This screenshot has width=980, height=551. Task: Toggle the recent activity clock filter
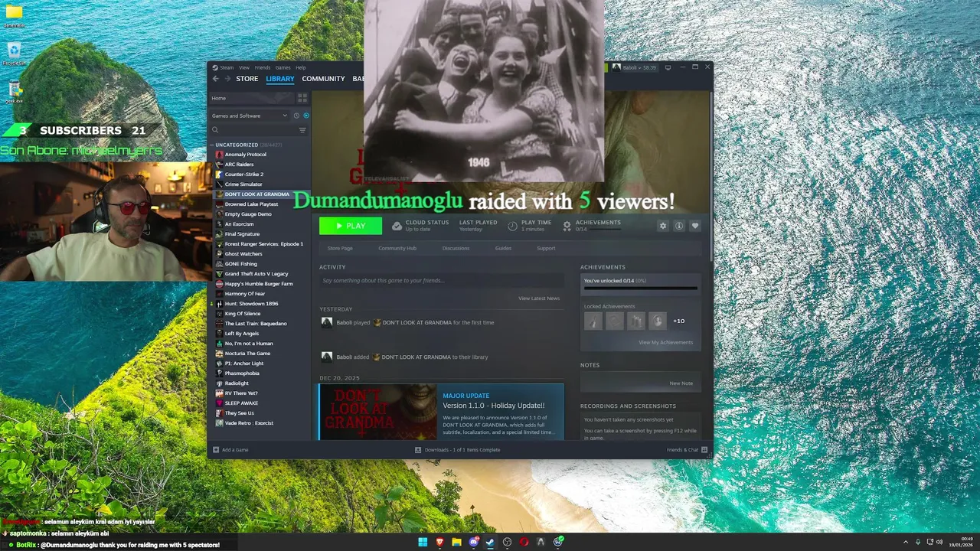296,116
